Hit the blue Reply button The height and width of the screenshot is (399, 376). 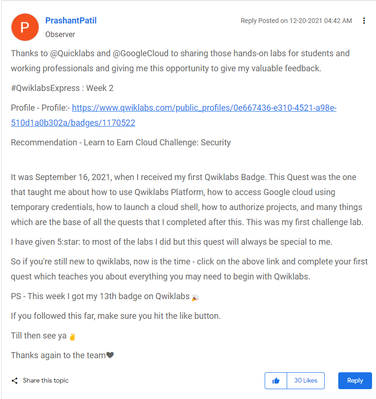(x=355, y=380)
